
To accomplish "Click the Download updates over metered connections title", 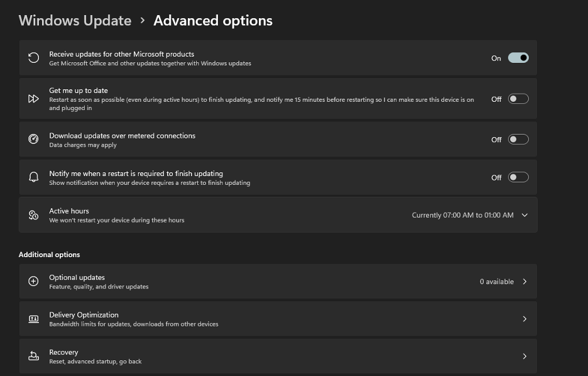I will [122, 135].
